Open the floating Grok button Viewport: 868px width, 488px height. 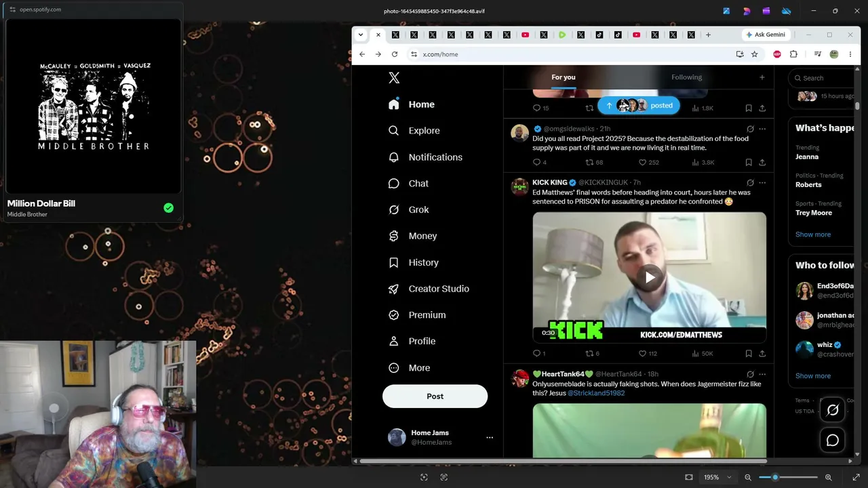833,410
